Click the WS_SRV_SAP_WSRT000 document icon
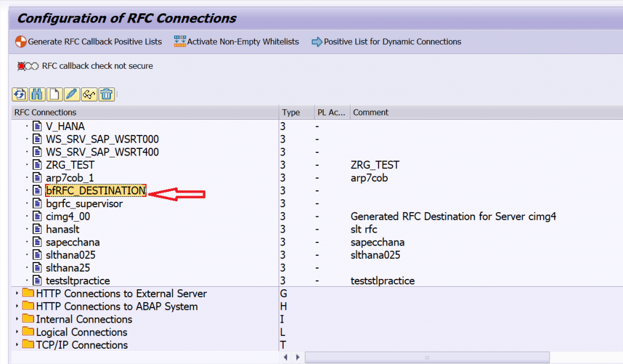The width and height of the screenshot is (623, 364). click(x=37, y=139)
